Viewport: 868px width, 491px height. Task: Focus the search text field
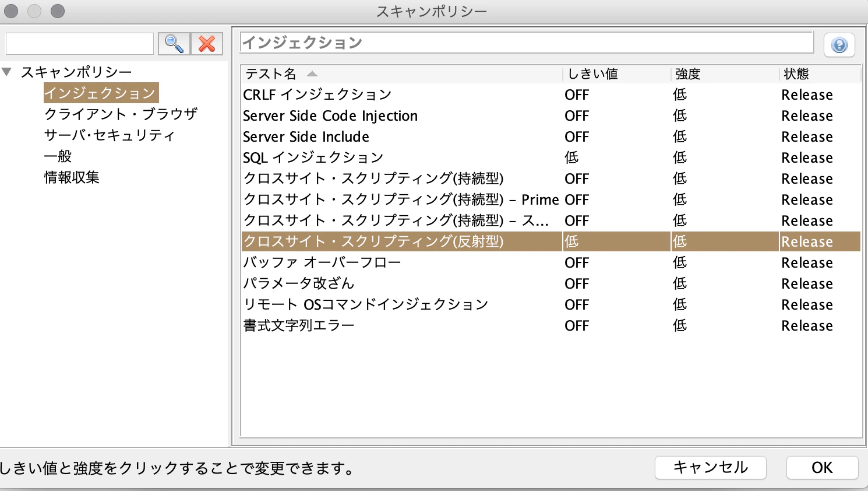click(80, 44)
